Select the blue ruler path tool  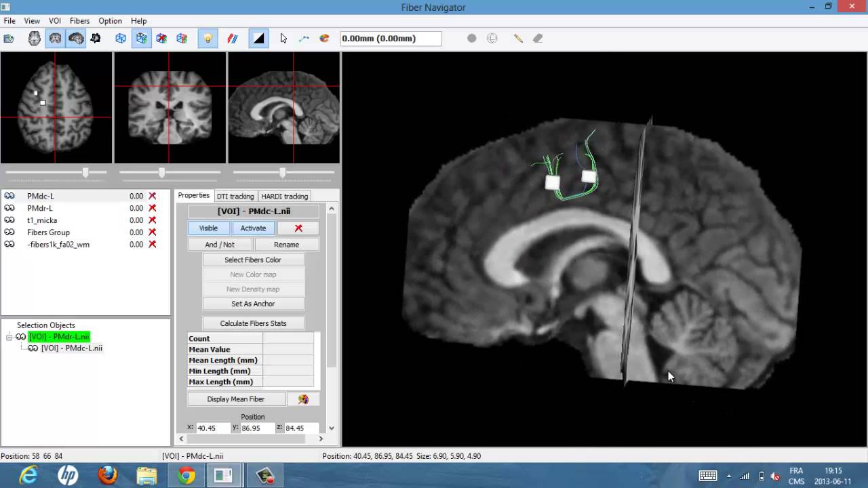point(304,39)
